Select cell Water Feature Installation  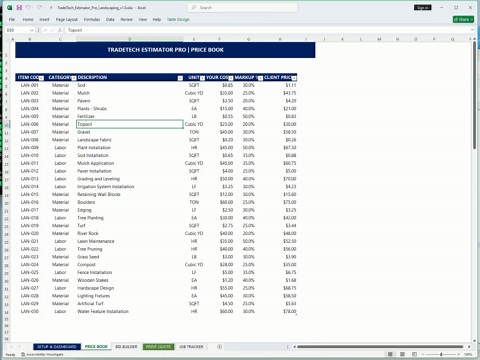pyautogui.click(x=130, y=311)
